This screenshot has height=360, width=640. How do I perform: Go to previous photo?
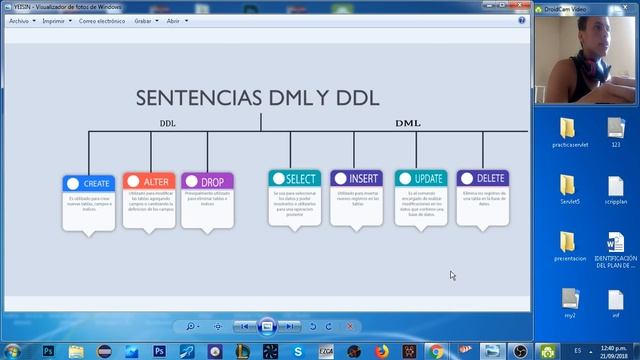244,327
